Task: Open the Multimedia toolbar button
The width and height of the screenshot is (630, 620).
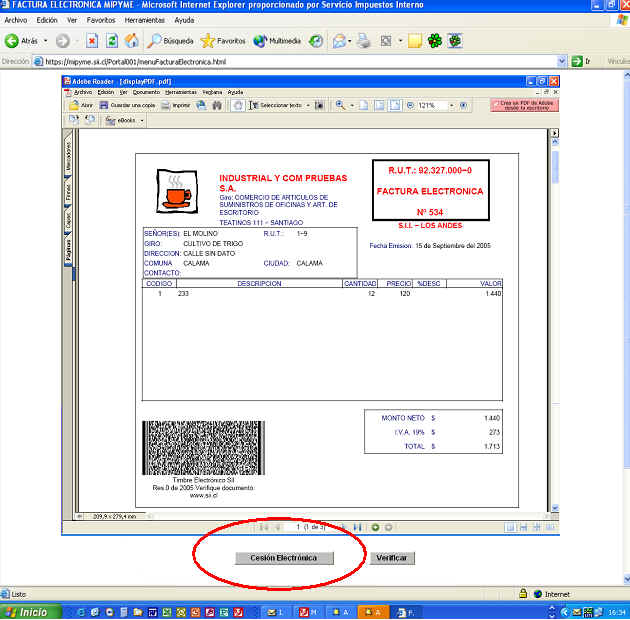Action: click(277, 41)
